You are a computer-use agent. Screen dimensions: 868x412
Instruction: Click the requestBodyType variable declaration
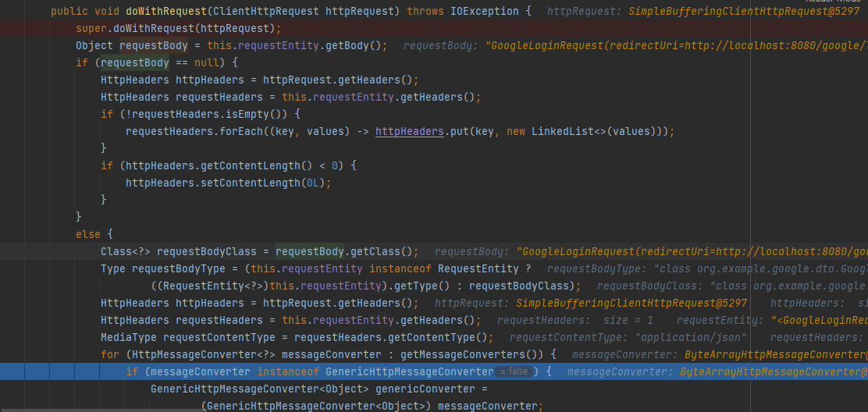pyautogui.click(x=178, y=268)
